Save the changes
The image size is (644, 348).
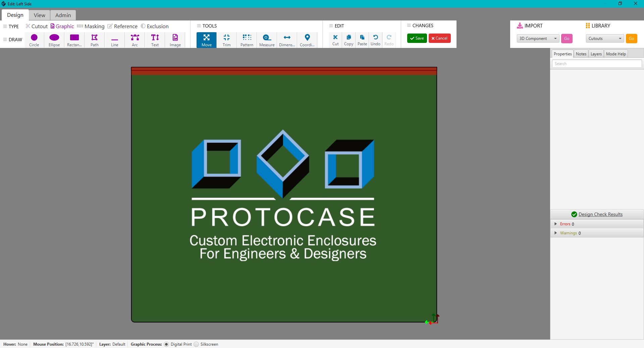coord(417,38)
